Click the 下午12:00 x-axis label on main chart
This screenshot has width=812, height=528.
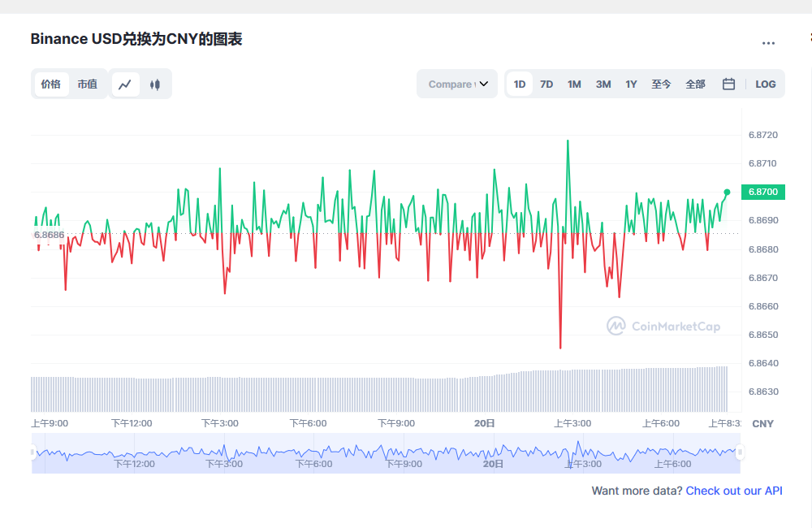(x=132, y=423)
